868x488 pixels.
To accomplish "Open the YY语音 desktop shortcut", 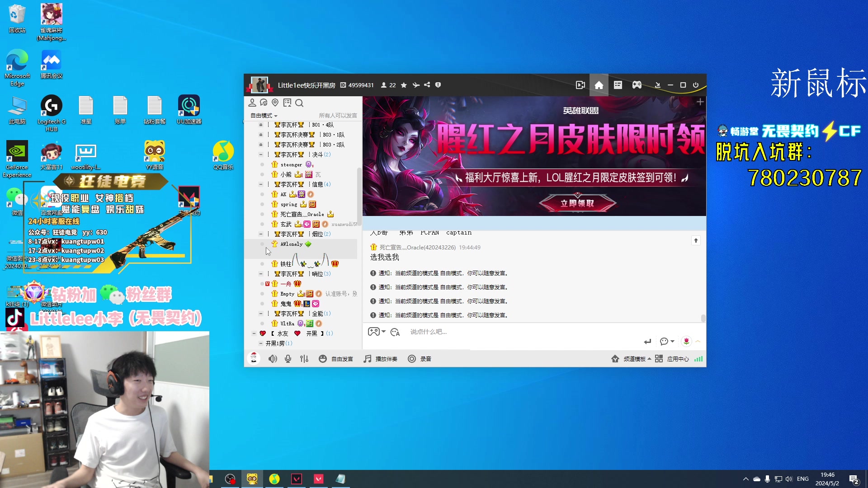I will tap(155, 155).
